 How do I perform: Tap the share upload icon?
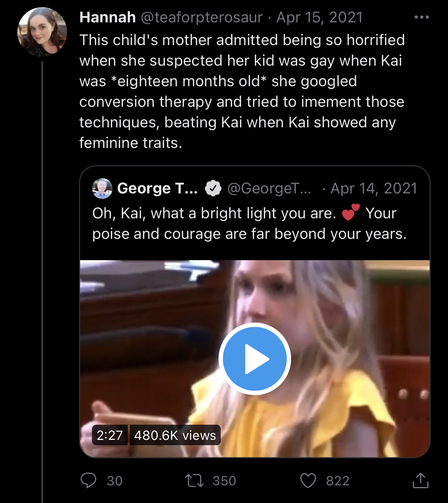pyautogui.click(x=420, y=481)
